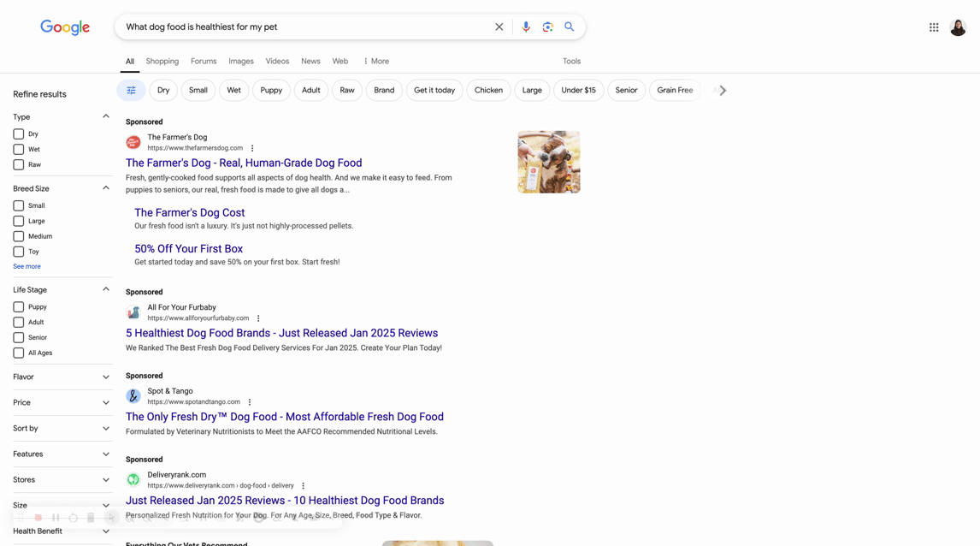
Task: Check the Dry type checkbox
Action: tap(19, 134)
